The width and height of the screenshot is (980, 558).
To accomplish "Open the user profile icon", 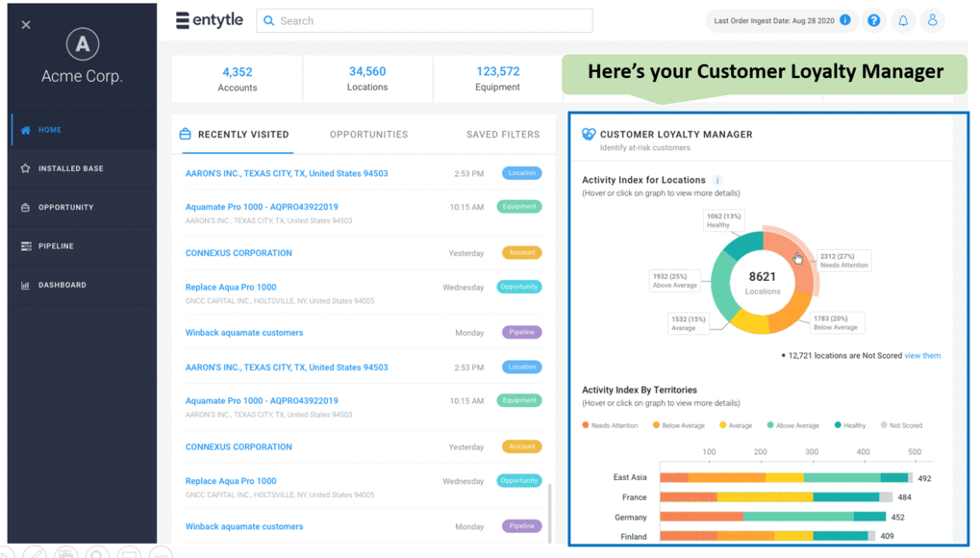I will tap(933, 20).
